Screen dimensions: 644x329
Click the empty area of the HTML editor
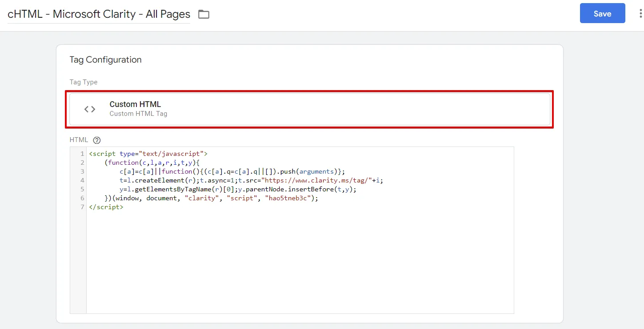pos(300,262)
